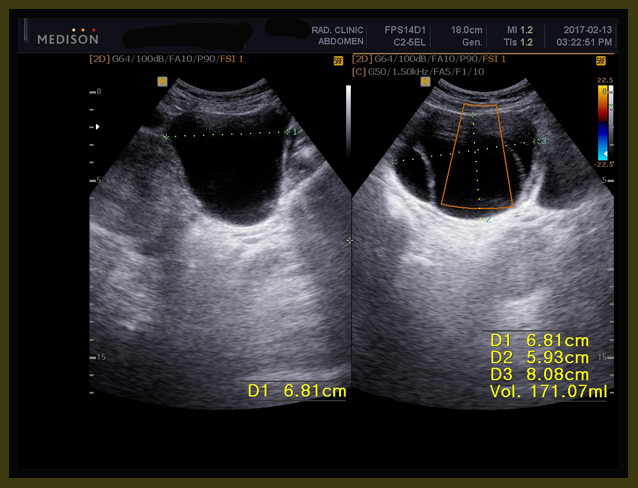
Task: Select the D2 5.93cm measurement result
Action: pos(539,357)
